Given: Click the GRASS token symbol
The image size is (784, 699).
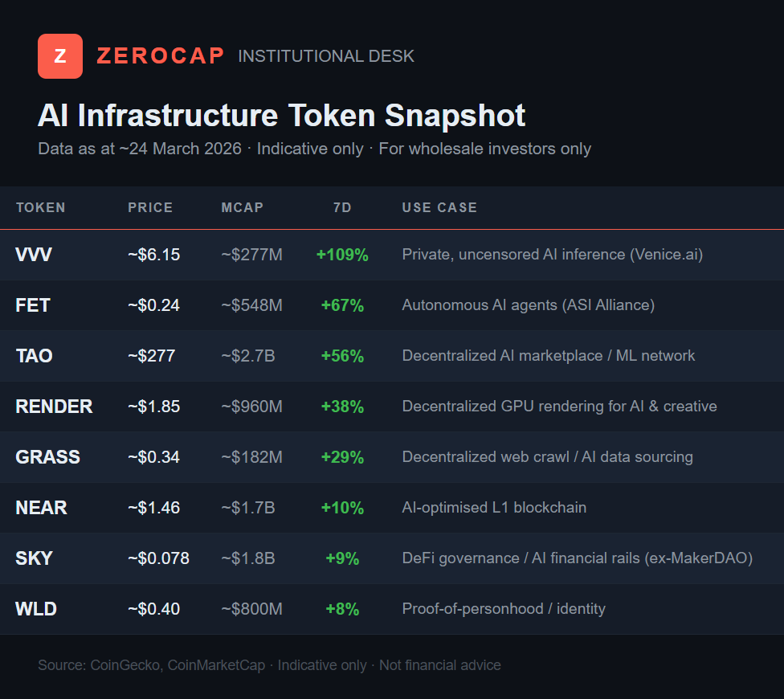Looking at the screenshot, I should 47,457.
